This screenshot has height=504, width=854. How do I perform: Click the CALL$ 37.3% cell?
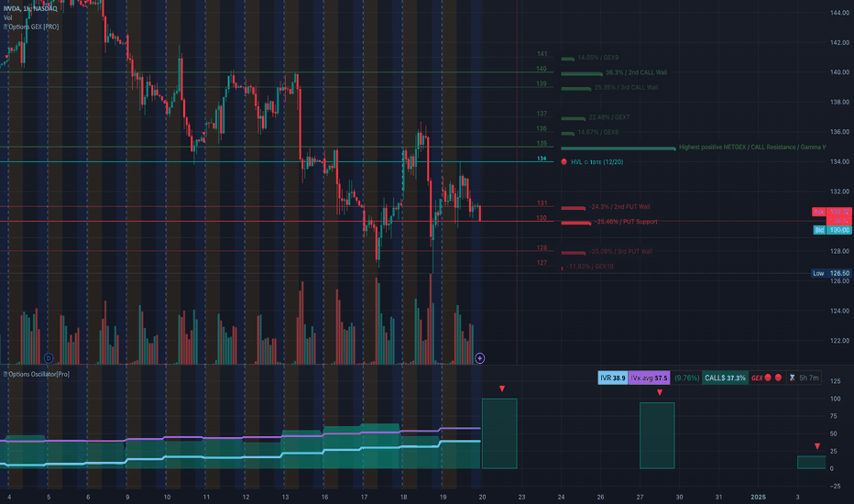[725, 378]
